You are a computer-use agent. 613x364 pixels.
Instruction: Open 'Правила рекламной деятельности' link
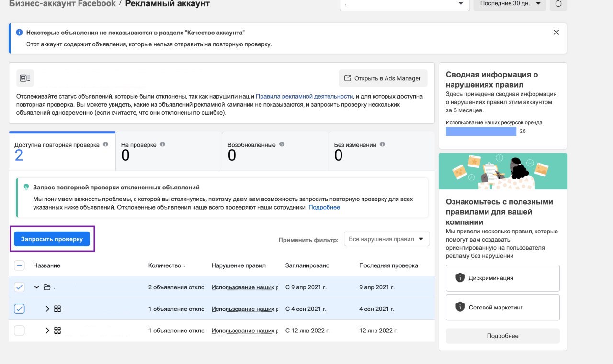point(304,96)
